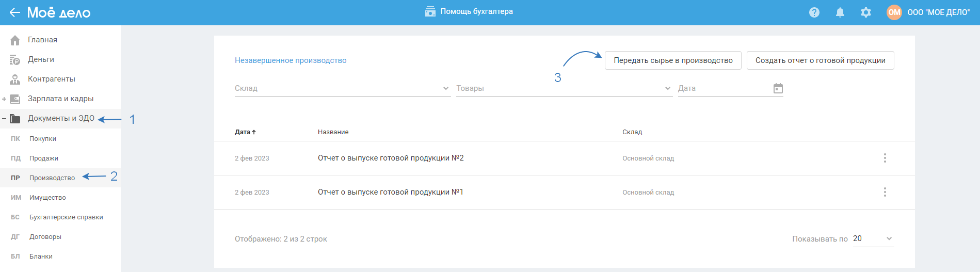The height and width of the screenshot is (272, 980).
Task: Collapse the Документы и ЭДО section
Action: pyautogui.click(x=4, y=119)
